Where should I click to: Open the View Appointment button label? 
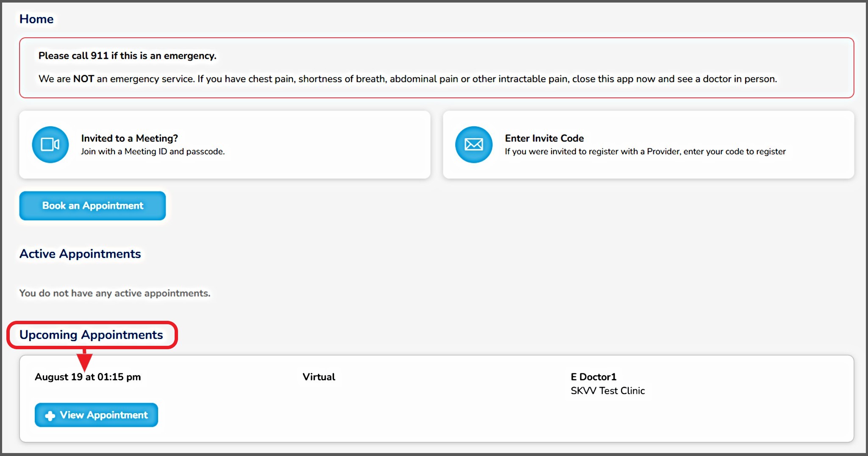point(104,415)
